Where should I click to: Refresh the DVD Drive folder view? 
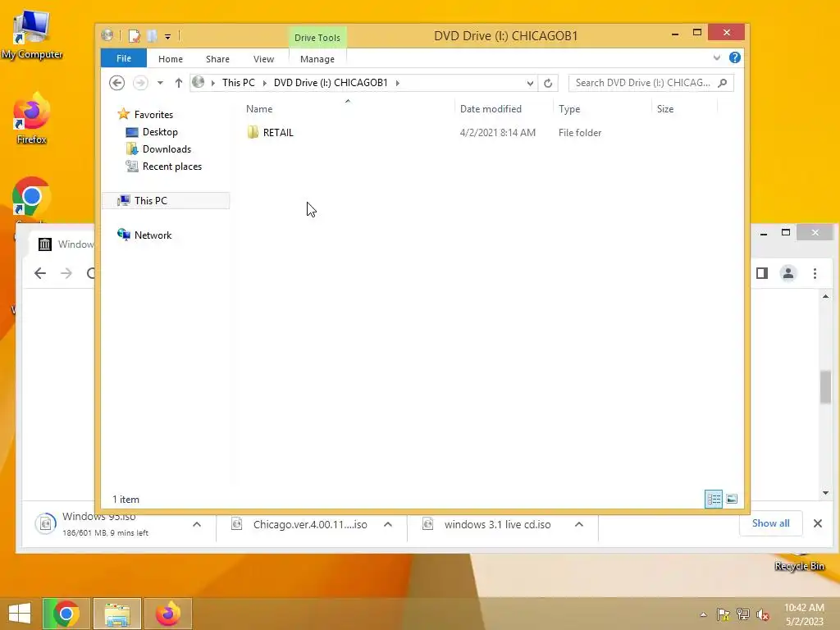[548, 83]
